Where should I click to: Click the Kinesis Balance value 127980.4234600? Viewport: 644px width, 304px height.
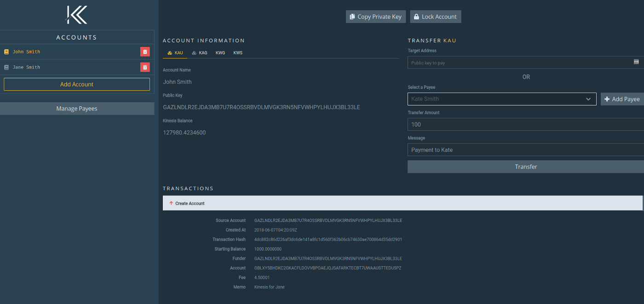pyautogui.click(x=184, y=133)
